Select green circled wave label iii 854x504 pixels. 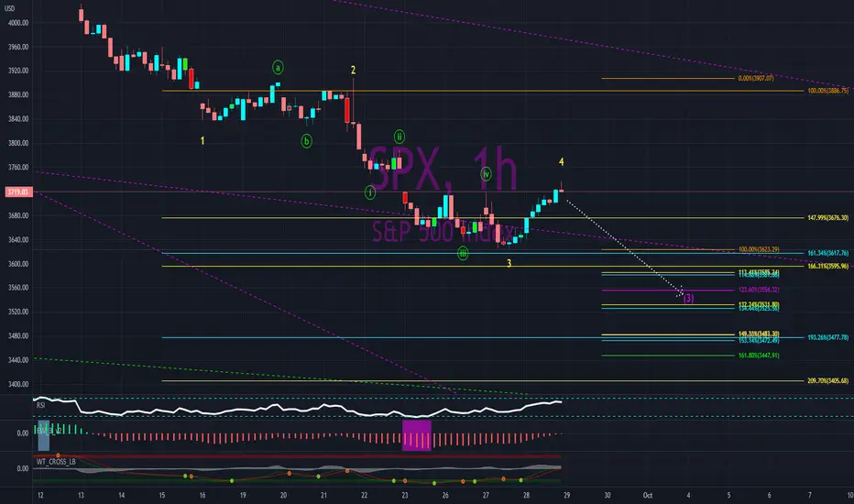pyautogui.click(x=463, y=253)
